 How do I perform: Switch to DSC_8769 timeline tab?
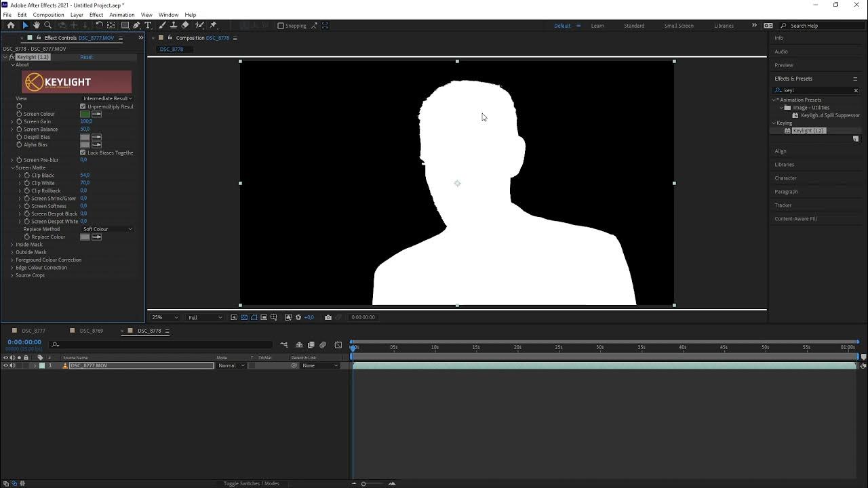click(x=92, y=331)
